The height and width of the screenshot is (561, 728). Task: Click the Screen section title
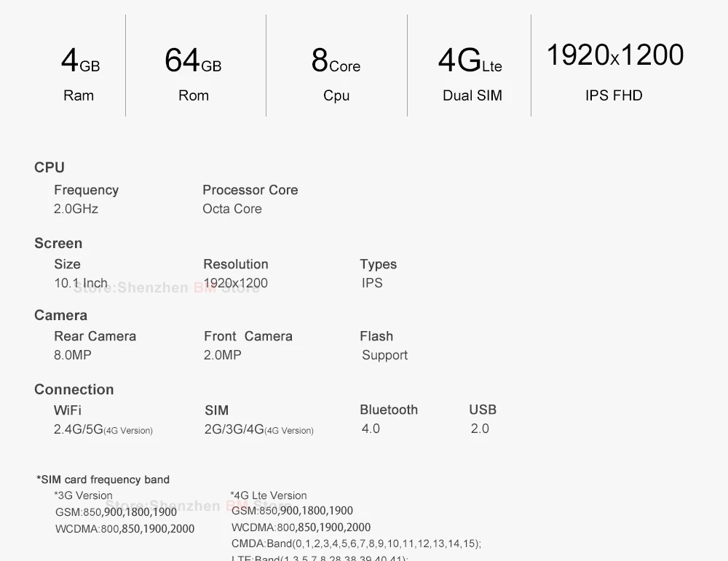pos(58,243)
